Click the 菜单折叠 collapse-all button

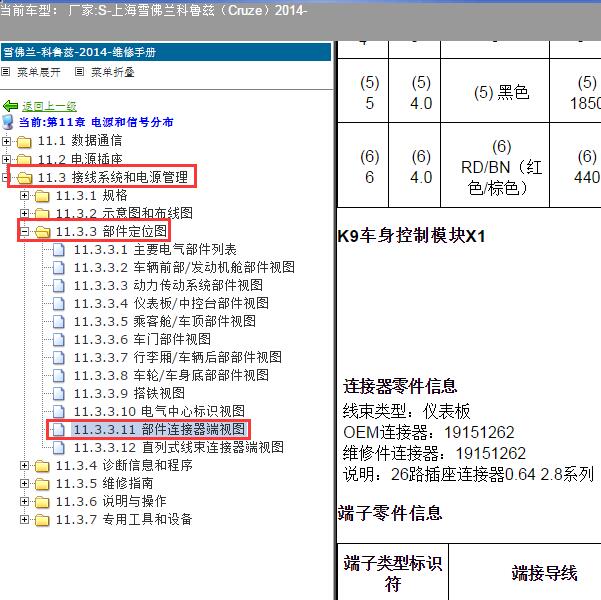[113, 72]
